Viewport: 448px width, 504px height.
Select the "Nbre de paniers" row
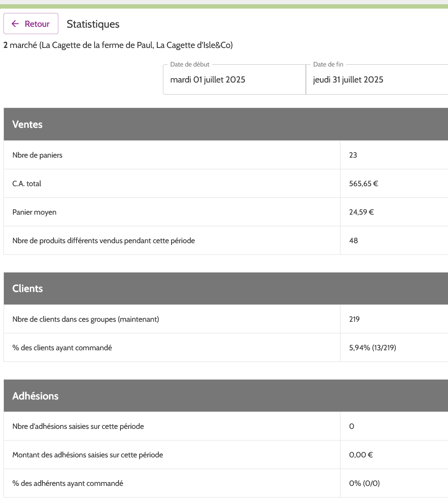point(38,155)
